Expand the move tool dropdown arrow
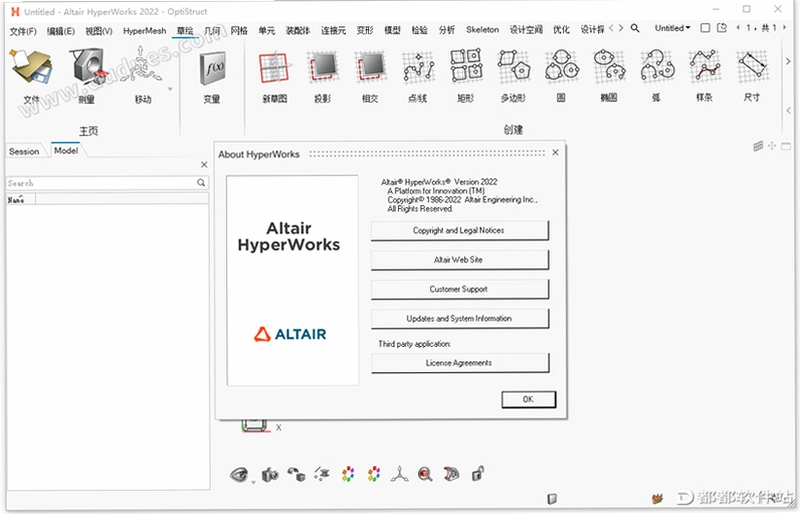 click(170, 89)
